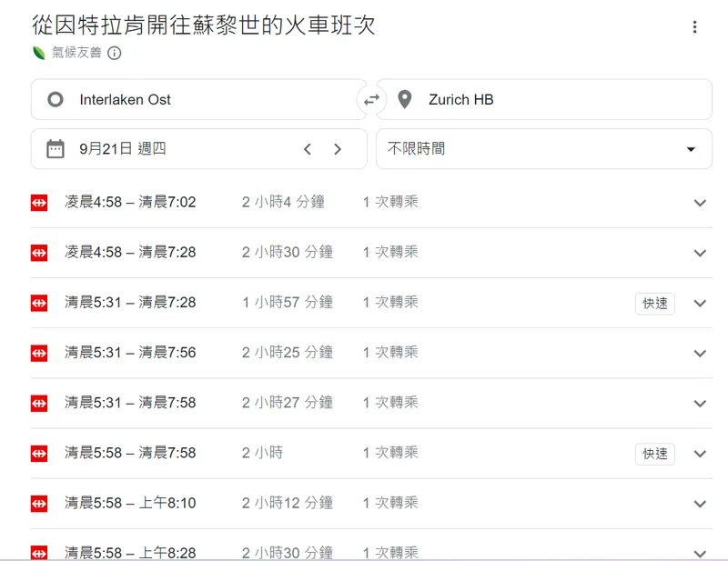The image size is (728, 561).
Task: Click SBB logo on 5:58–8:10 row
Action: tap(39, 504)
